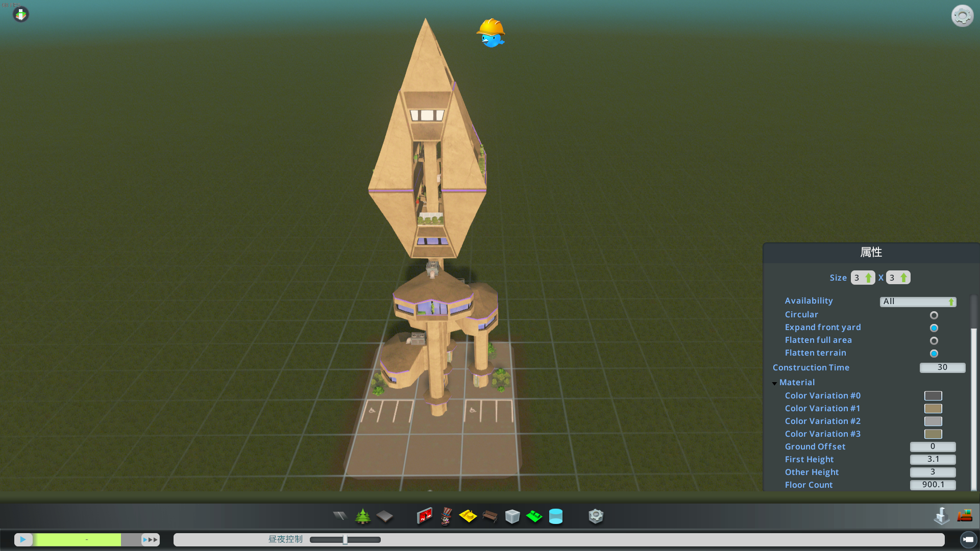
Task: Open the green residential props icon
Action: click(x=534, y=516)
